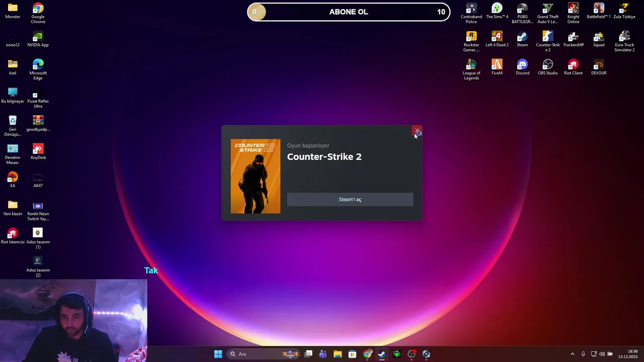The width and height of the screenshot is (644, 362).
Task: Click the microphone tray icon
Action: (583, 354)
